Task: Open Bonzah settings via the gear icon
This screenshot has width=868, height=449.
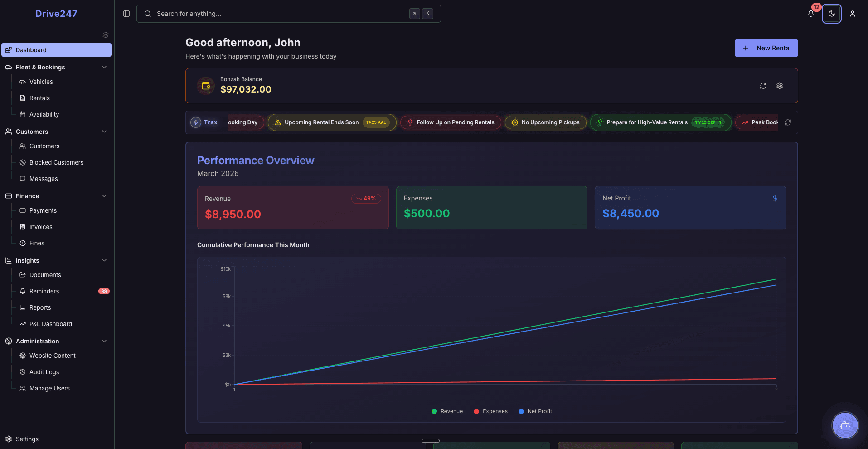Action: pyautogui.click(x=780, y=86)
